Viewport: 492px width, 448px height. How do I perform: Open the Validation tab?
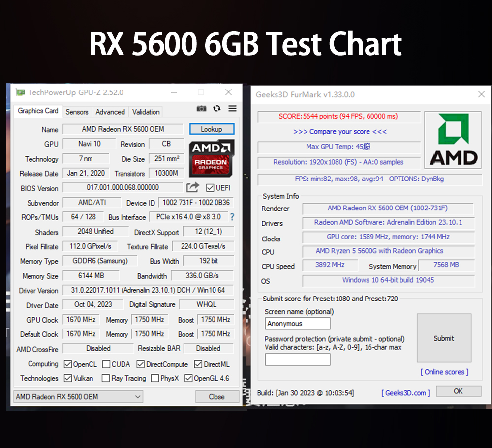[x=146, y=112]
